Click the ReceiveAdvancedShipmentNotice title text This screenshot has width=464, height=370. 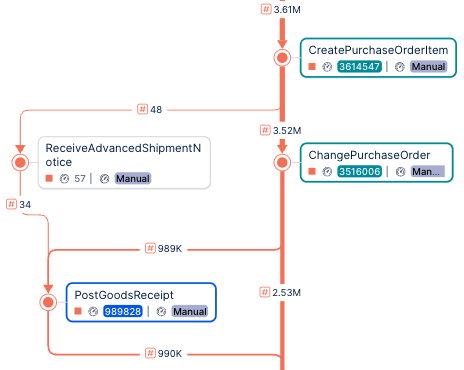[123, 155]
